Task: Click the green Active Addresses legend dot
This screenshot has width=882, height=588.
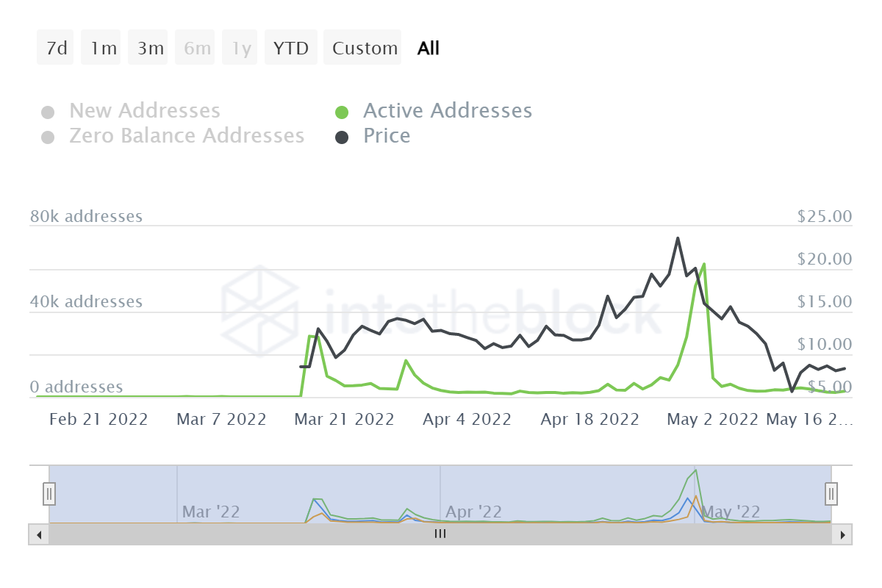Action: [343, 110]
